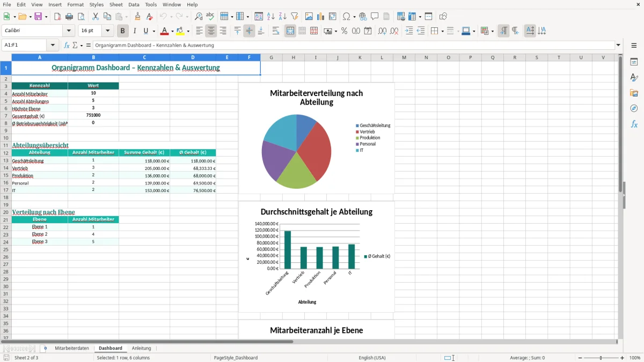Viewport: 644px width, 362px height.
Task: Clone formatting with the paintbrush
Action: tap(137, 17)
